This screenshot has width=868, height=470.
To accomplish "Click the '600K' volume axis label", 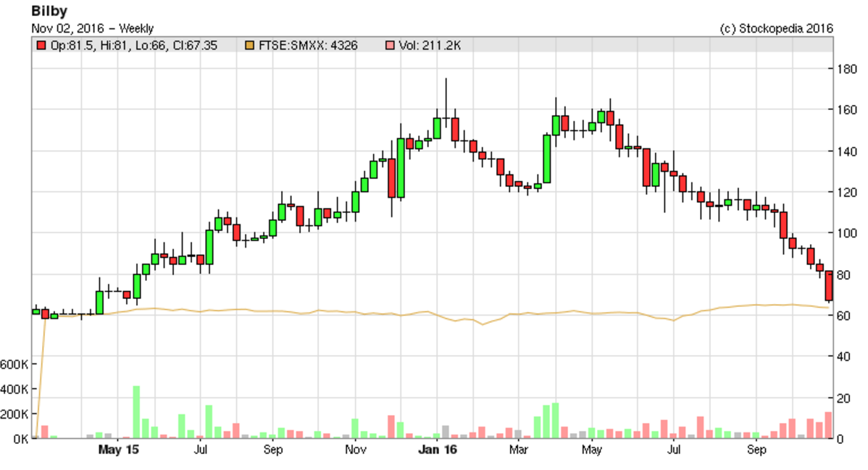I will pos(14,364).
